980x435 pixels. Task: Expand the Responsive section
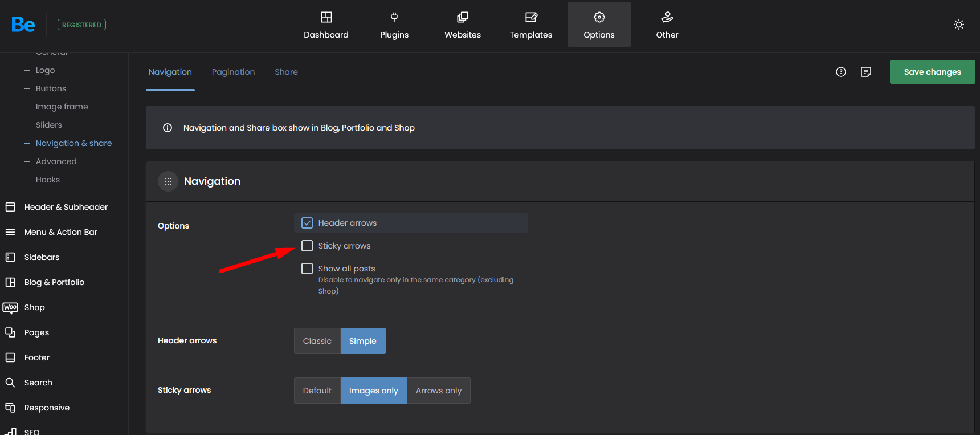(x=47, y=408)
